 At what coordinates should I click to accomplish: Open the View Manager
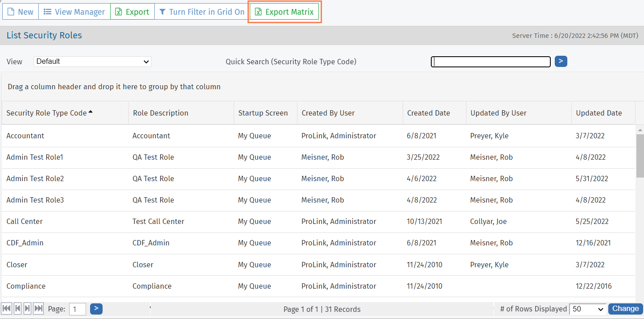74,12
